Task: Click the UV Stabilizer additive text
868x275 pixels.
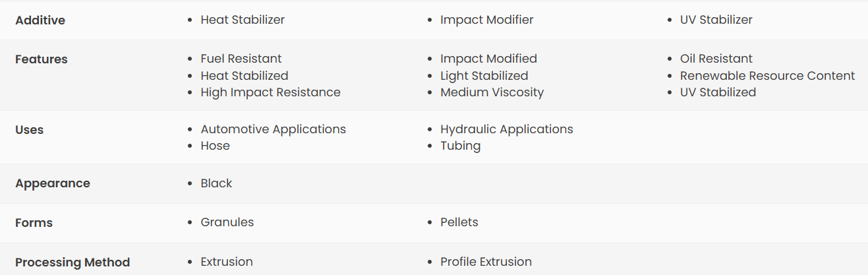Action: click(x=716, y=20)
